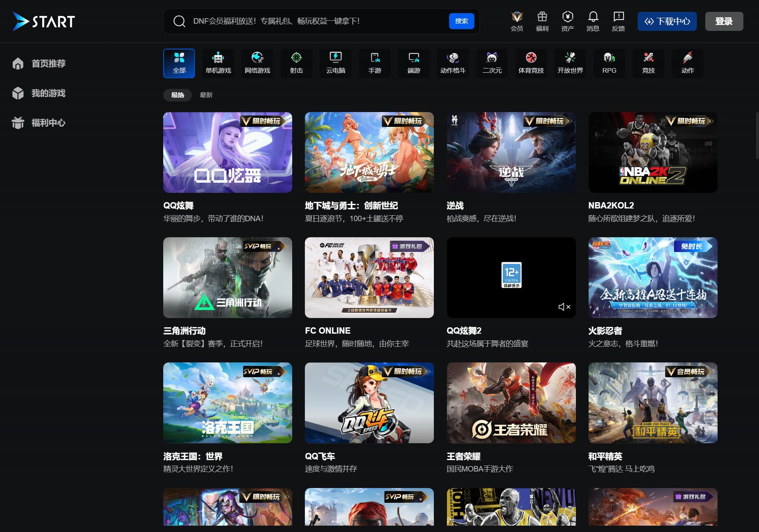This screenshot has width=759, height=532.
Task: Open the 和平精英 game thumbnail
Action: [653, 403]
